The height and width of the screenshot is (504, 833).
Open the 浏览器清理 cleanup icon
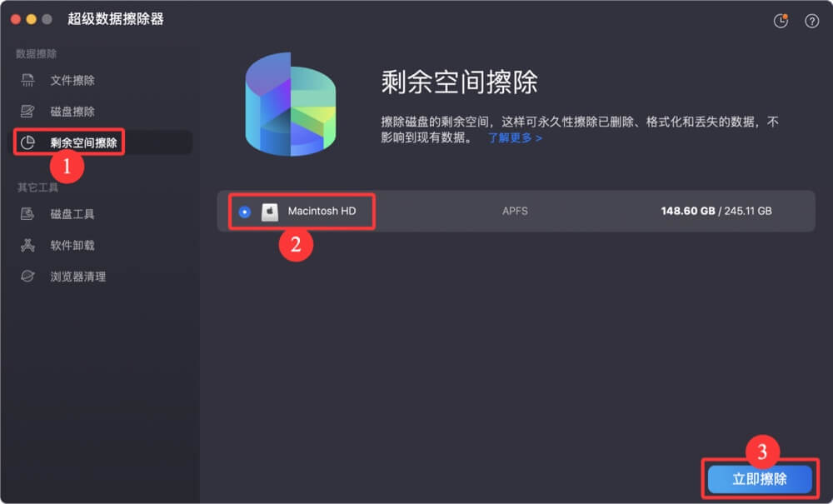coord(28,276)
